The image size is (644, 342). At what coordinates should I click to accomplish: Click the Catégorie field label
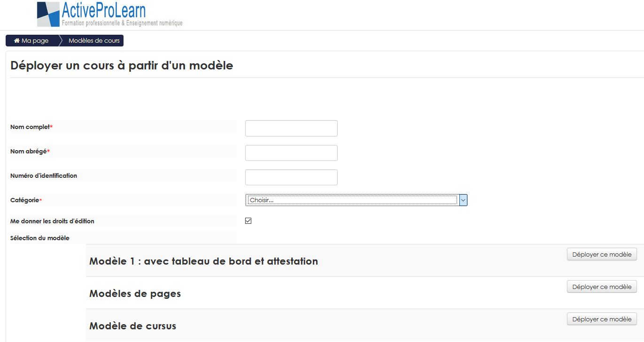(24, 200)
